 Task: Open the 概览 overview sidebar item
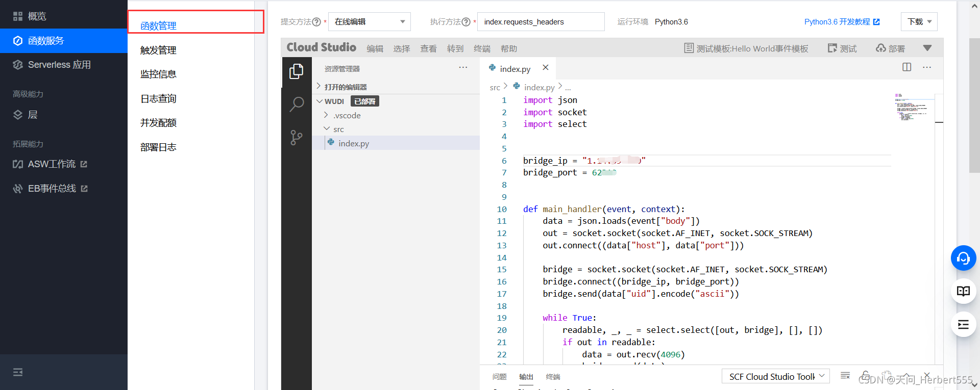(37, 16)
